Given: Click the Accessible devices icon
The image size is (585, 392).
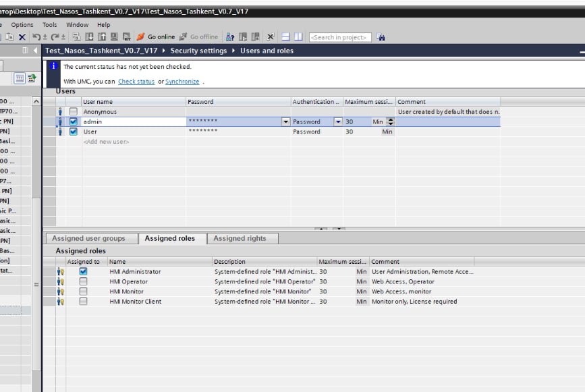Looking at the screenshot, I should 230,36.
